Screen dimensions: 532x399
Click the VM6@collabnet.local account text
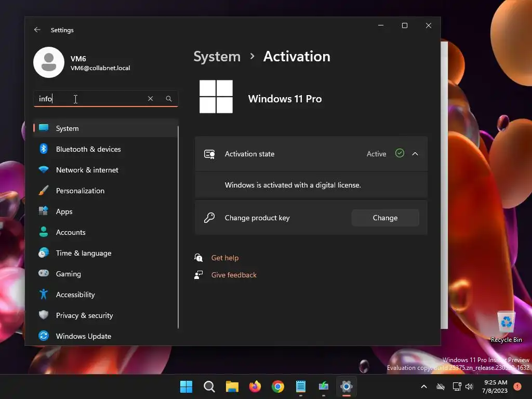[100, 68]
